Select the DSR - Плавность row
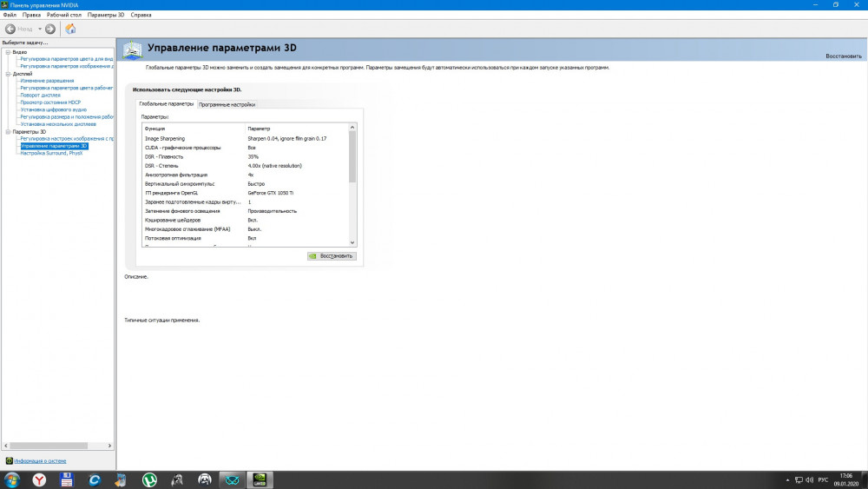Viewport: 868px width, 489px height. click(246, 156)
